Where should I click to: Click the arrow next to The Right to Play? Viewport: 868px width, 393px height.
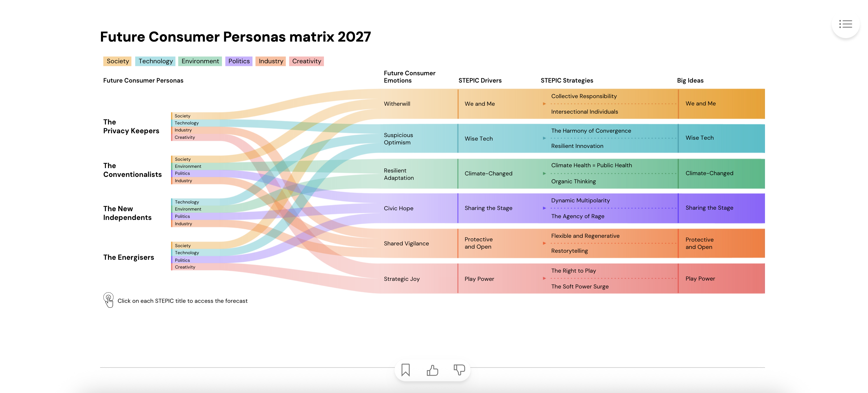pyautogui.click(x=545, y=278)
